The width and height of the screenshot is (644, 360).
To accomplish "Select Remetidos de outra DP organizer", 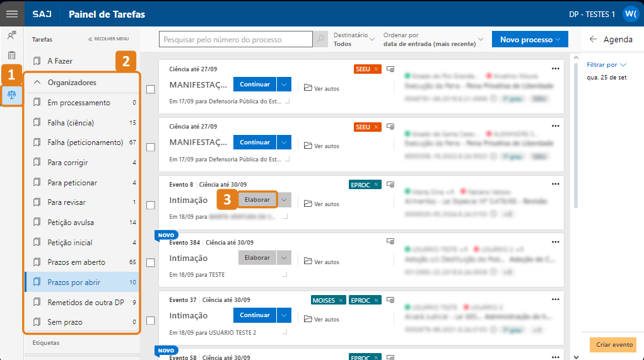I will (x=82, y=303).
